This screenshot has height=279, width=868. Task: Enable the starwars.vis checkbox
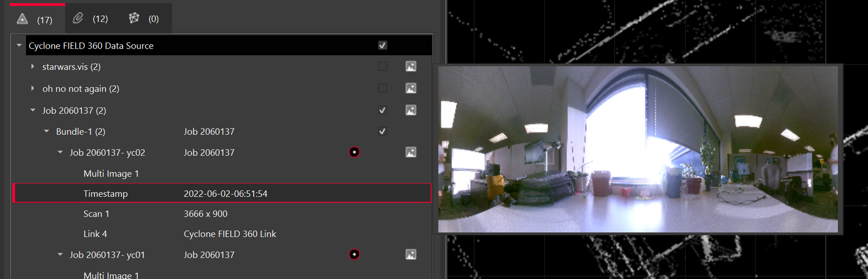382,67
